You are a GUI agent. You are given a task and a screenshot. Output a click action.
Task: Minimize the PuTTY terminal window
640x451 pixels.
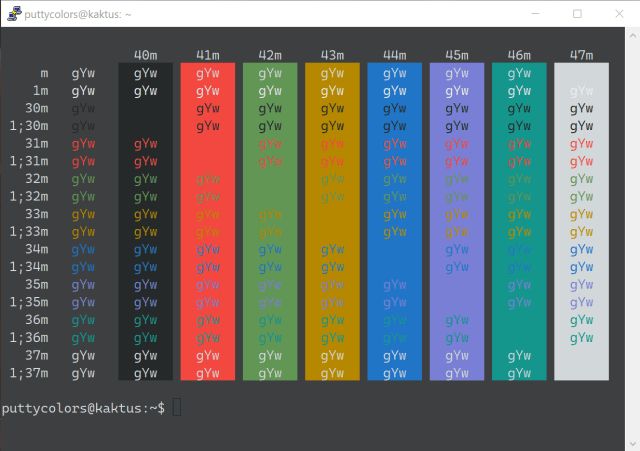531,14
